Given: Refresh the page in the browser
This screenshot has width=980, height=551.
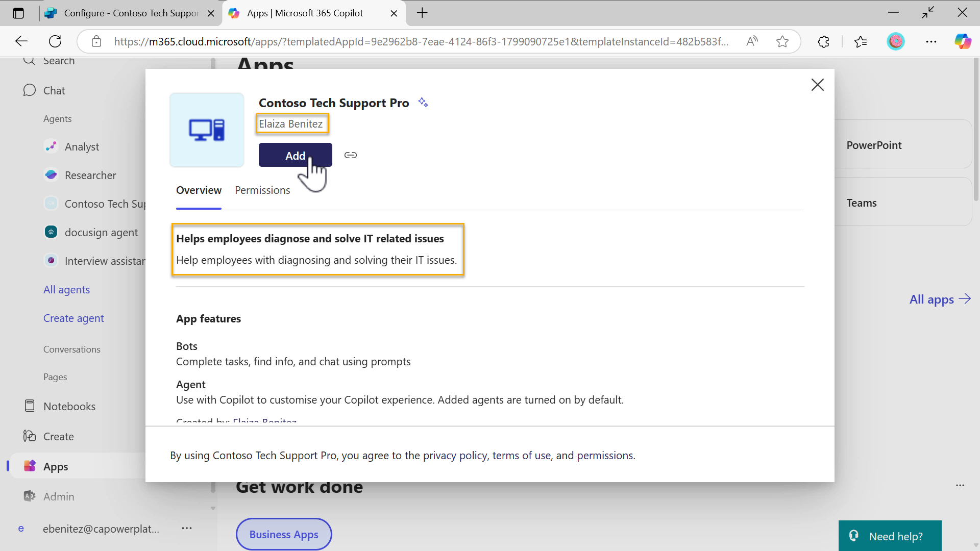Looking at the screenshot, I should [x=55, y=41].
